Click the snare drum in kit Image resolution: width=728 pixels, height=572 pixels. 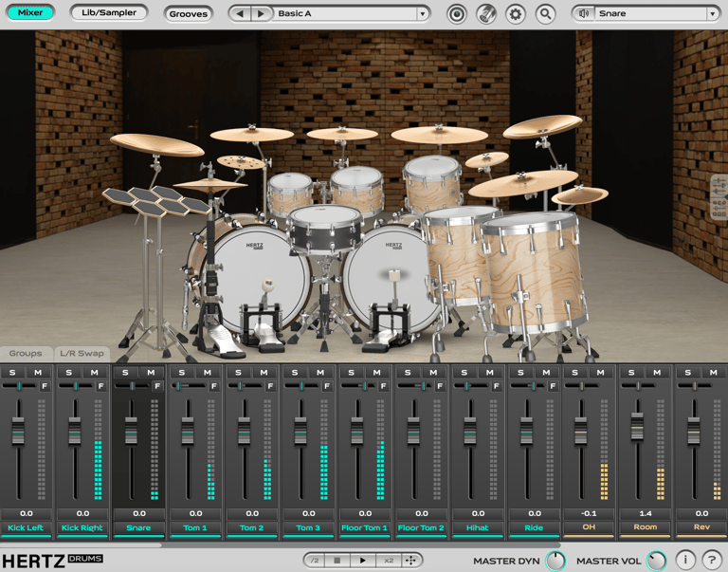click(324, 229)
